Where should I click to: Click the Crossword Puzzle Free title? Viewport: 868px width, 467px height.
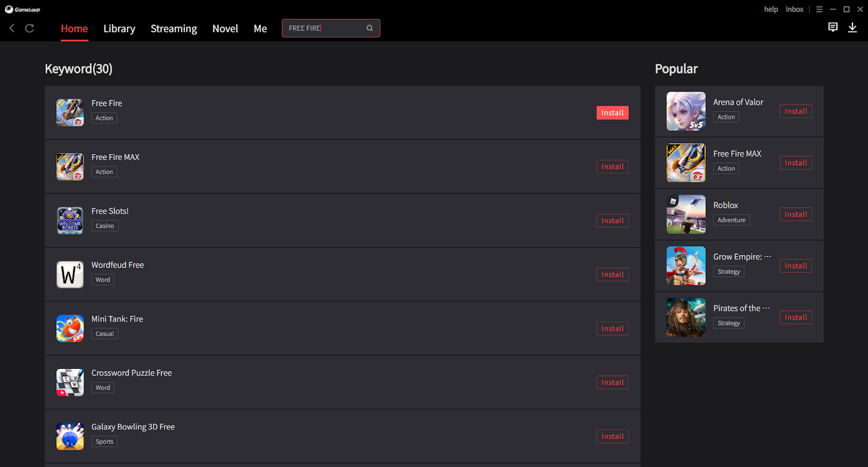point(132,373)
